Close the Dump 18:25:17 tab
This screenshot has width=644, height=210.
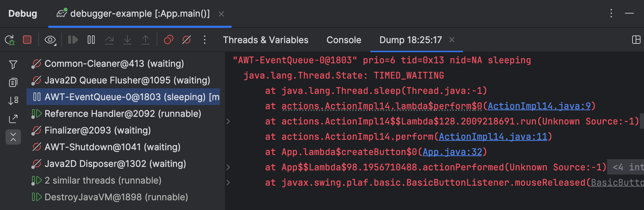(x=452, y=40)
